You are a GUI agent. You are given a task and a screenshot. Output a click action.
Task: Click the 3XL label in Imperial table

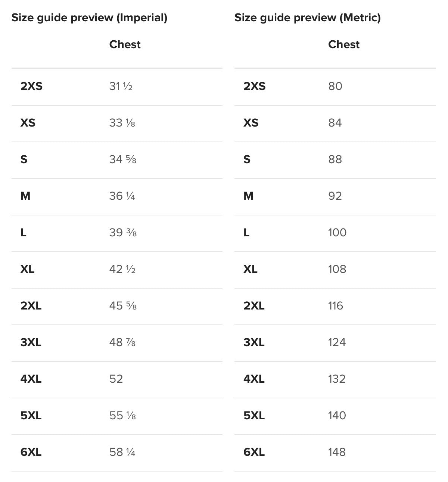click(31, 342)
